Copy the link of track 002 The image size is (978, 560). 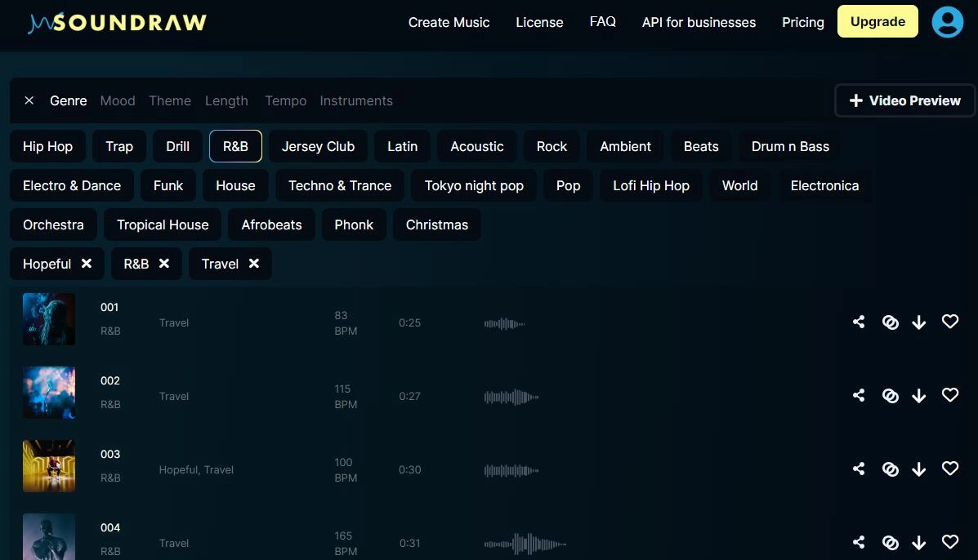[891, 396]
